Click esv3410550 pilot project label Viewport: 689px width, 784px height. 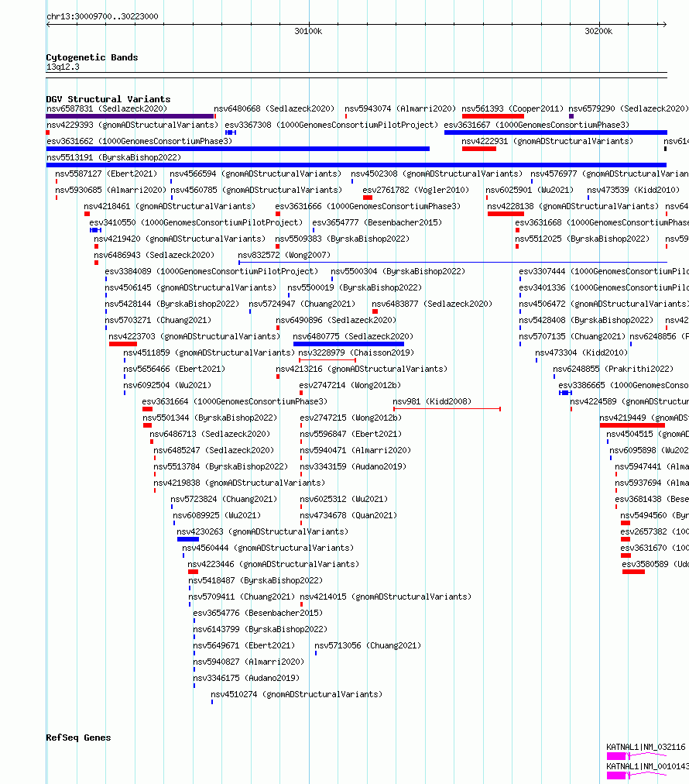click(x=196, y=222)
